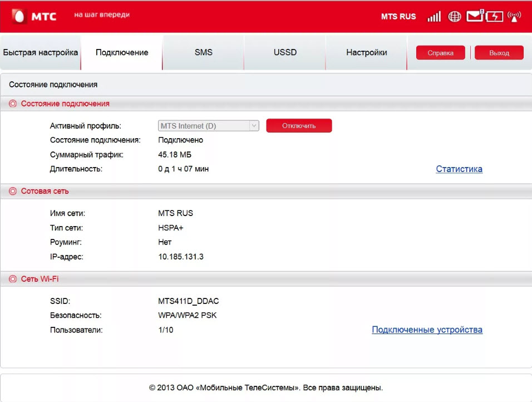Click the Тип сети label

[x=66, y=228]
